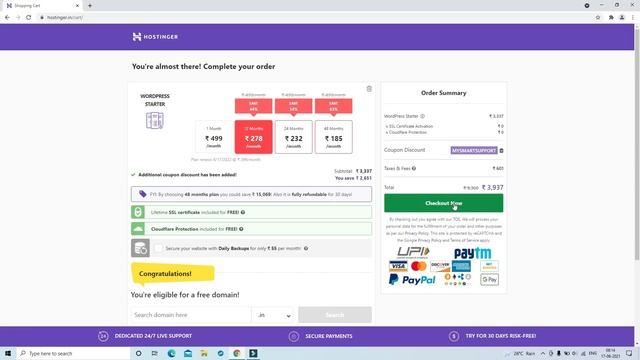Click Secure Payments footer item
This screenshot has width=640, height=360.
321,336
